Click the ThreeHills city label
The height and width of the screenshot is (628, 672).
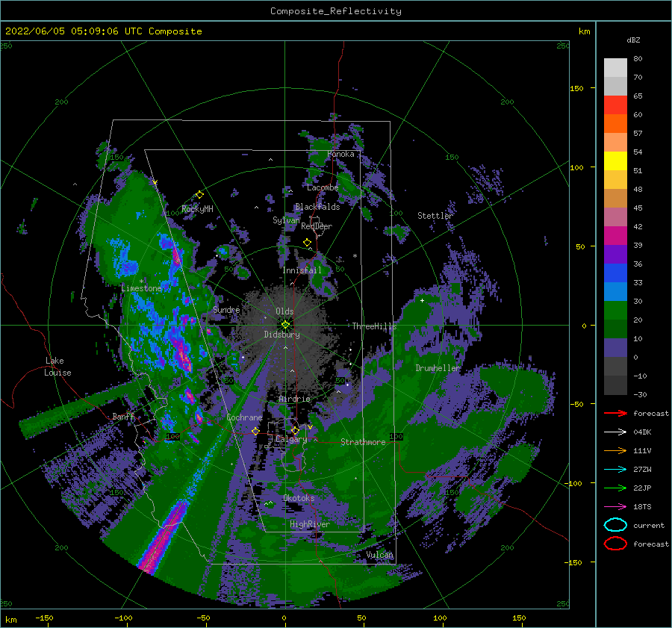[375, 326]
